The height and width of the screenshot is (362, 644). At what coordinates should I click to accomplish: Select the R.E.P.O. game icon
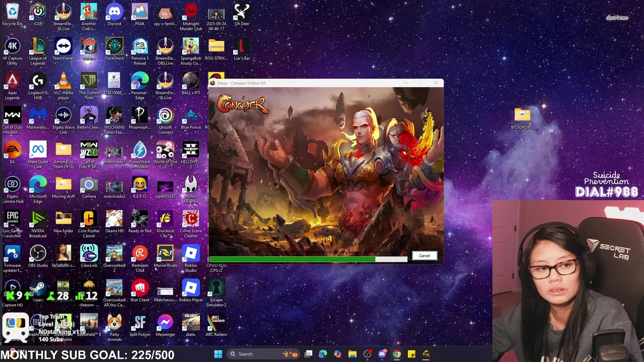pos(140,187)
